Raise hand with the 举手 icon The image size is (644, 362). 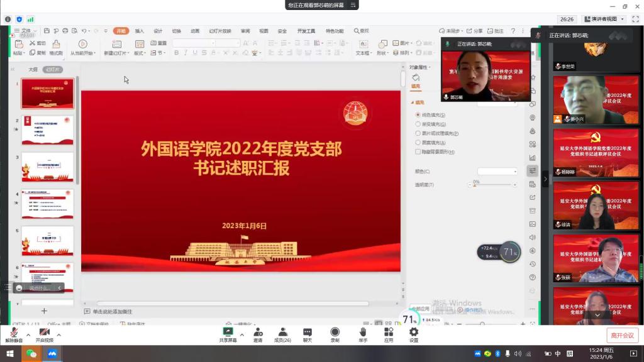click(363, 333)
